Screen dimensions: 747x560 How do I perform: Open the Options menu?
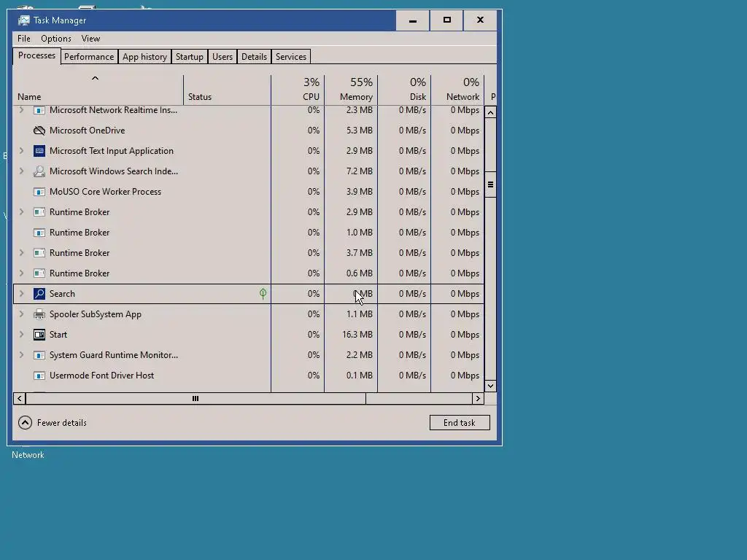coord(55,39)
